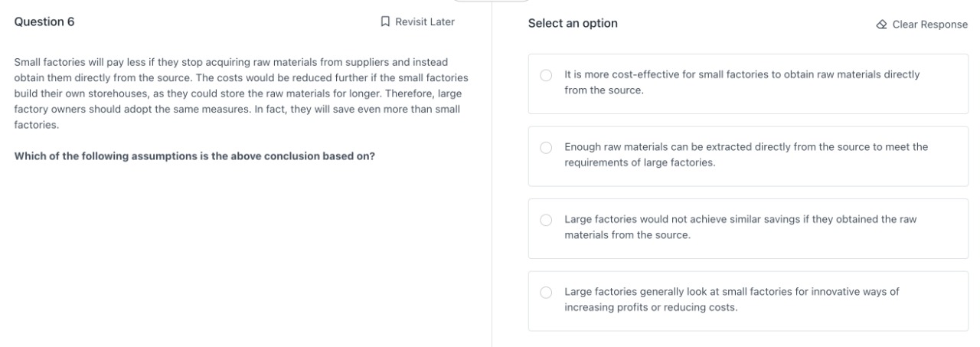Select radio button for enough raw materials option

[546, 148]
